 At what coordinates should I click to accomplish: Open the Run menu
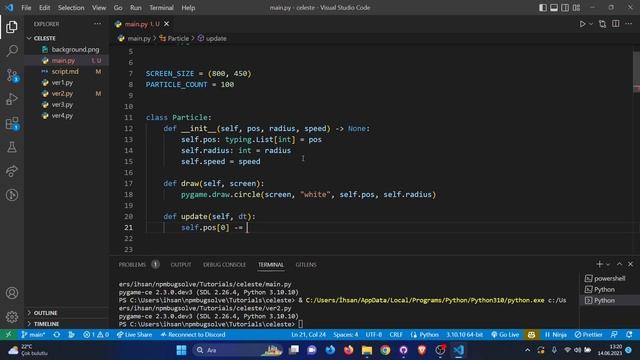[136, 8]
